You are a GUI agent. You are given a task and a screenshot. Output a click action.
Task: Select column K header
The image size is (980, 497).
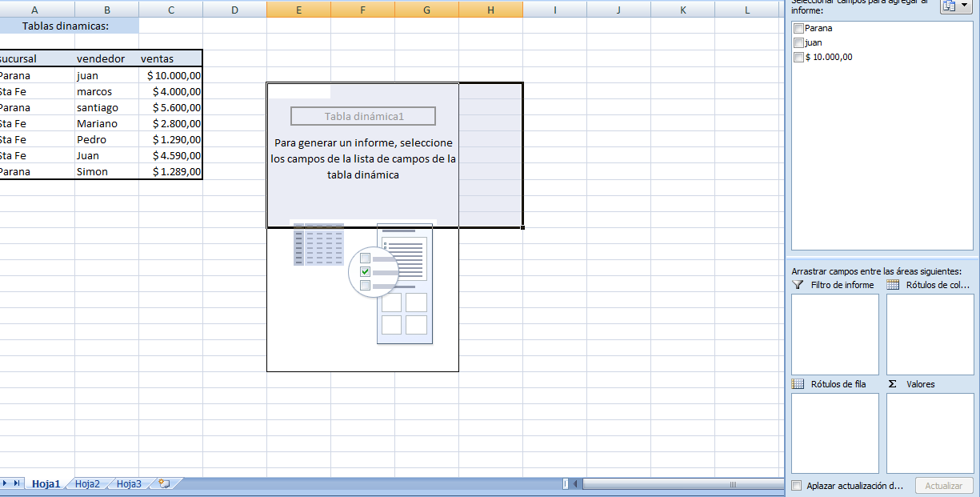682,10
